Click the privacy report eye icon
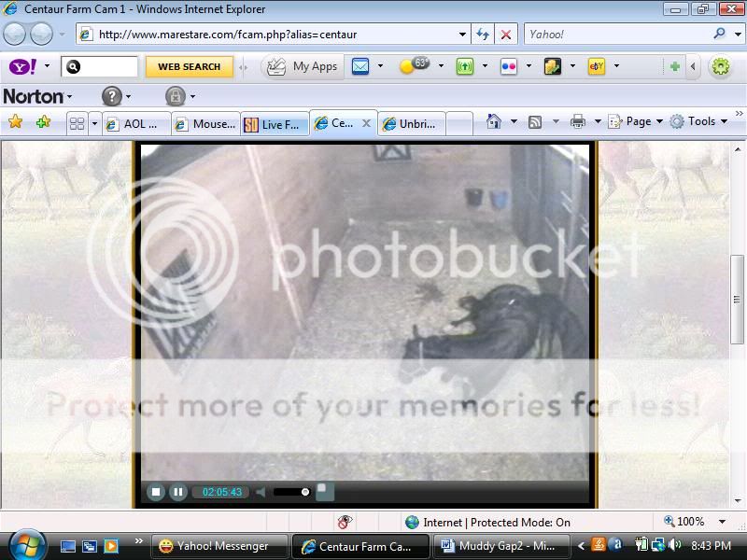The height and width of the screenshot is (560, 747). (x=345, y=522)
